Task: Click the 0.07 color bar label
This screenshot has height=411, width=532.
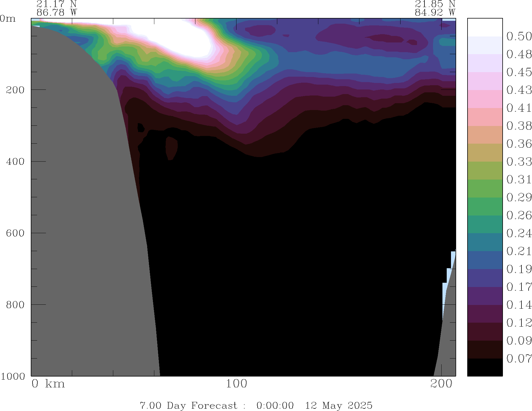Action: pos(519,358)
